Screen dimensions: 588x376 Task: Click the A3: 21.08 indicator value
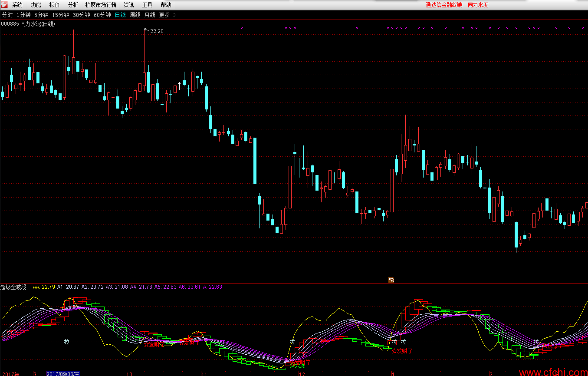point(117,287)
